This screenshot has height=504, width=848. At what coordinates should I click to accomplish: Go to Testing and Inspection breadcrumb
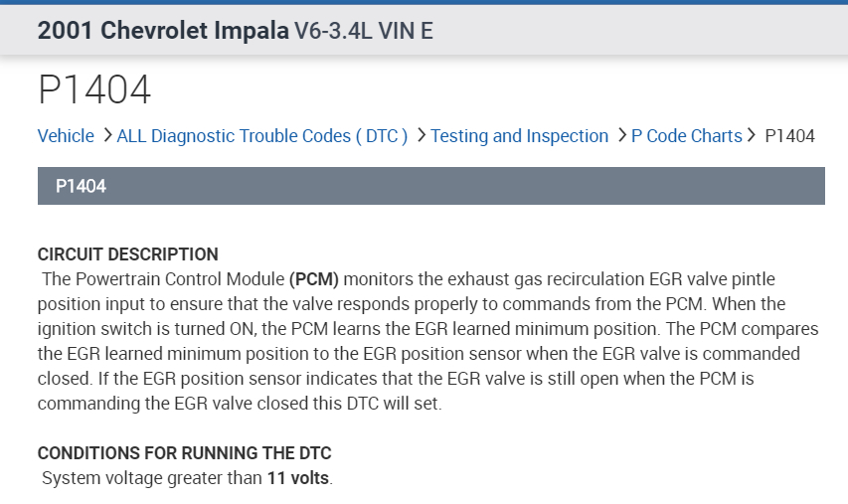[519, 136]
